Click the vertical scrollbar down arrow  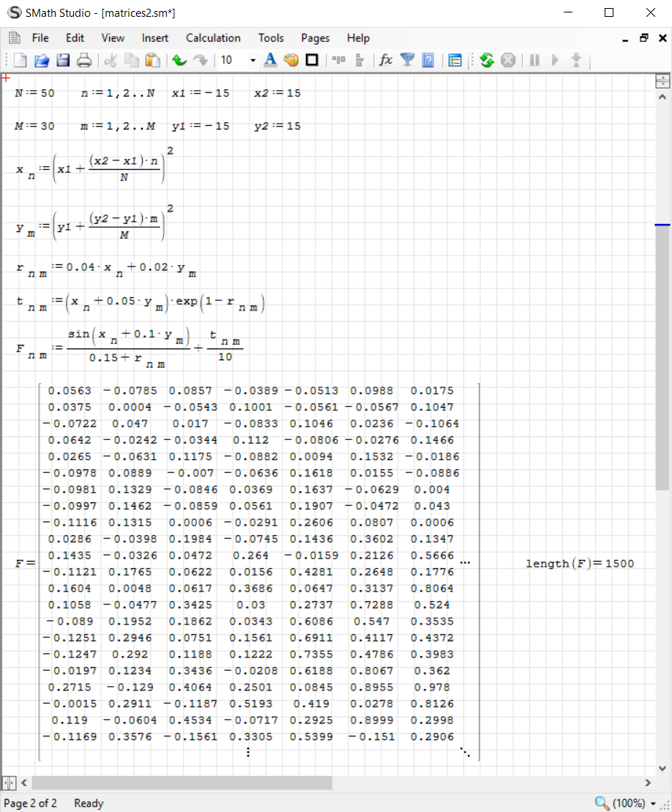pyautogui.click(x=662, y=768)
